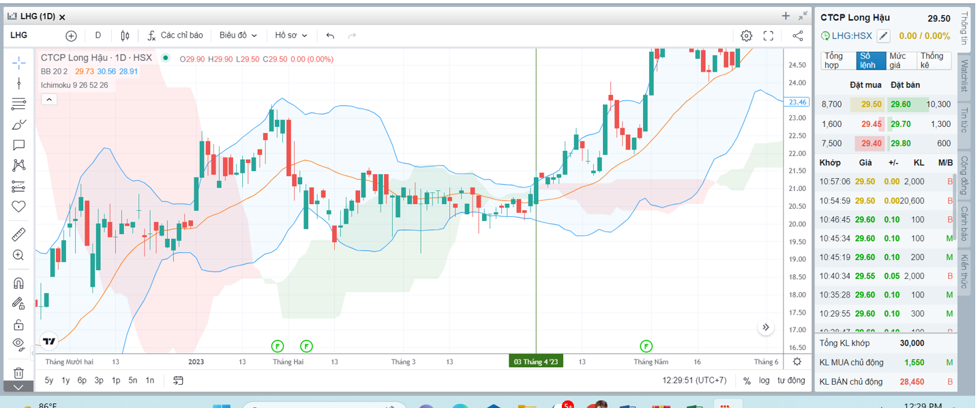Switch to the Mức giá tab
The height and width of the screenshot is (408, 980).
tap(902, 61)
